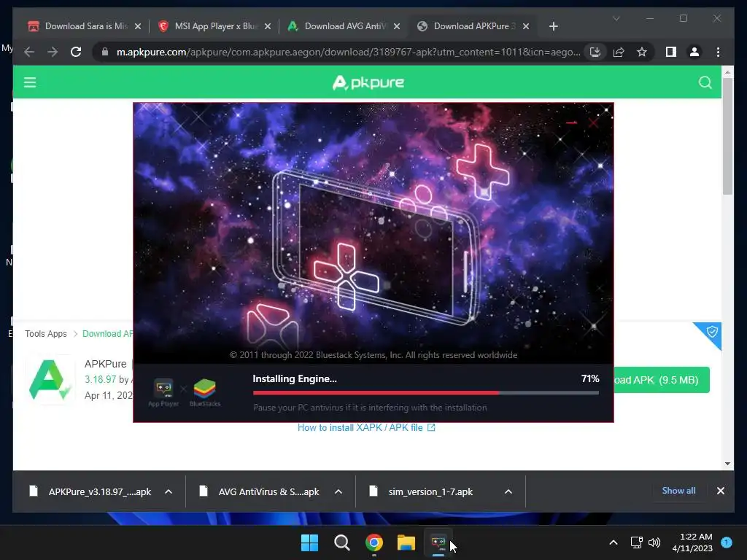The width and height of the screenshot is (747, 560).
Task: Minimize the MSI App Player installer
Action: click(571, 122)
